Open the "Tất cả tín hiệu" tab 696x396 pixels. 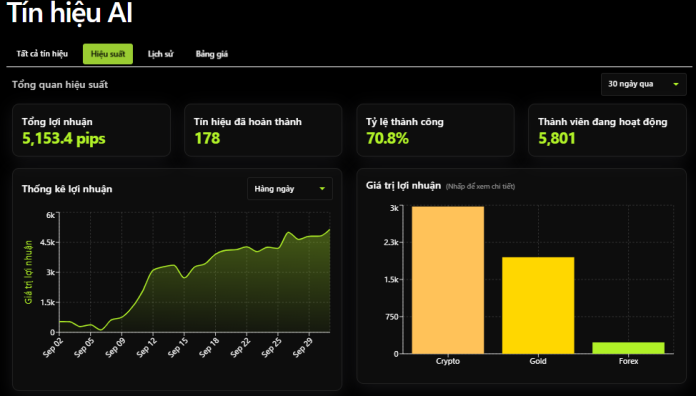click(42, 54)
